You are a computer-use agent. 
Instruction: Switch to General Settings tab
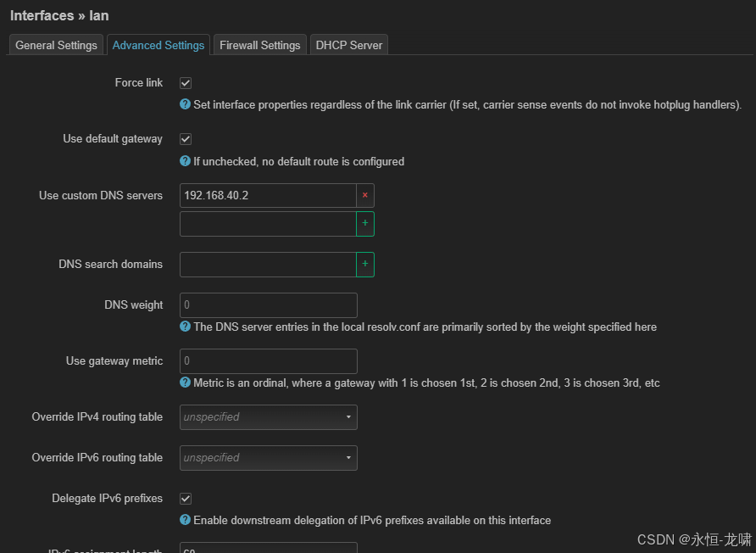coord(57,45)
